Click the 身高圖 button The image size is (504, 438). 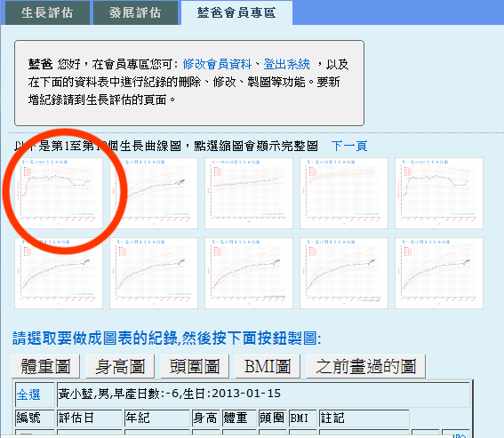pyautogui.click(x=120, y=366)
